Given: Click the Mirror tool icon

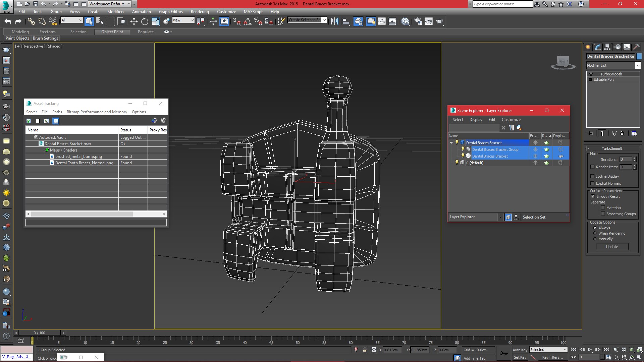Looking at the screenshot, I should (x=334, y=21).
